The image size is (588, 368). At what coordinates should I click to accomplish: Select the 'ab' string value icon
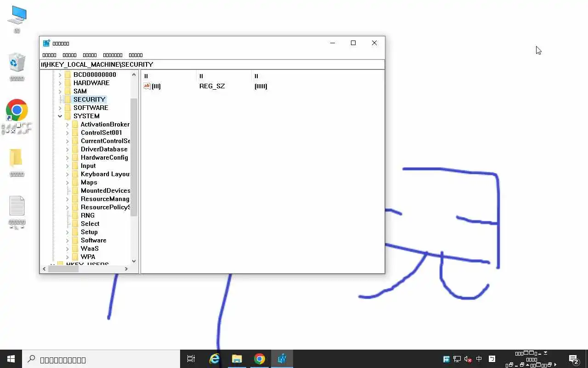coord(147,86)
